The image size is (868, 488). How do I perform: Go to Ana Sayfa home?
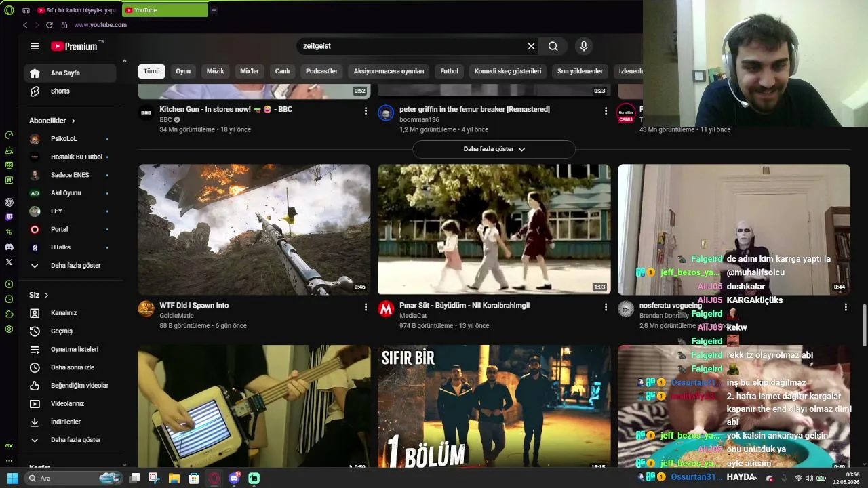71,73
